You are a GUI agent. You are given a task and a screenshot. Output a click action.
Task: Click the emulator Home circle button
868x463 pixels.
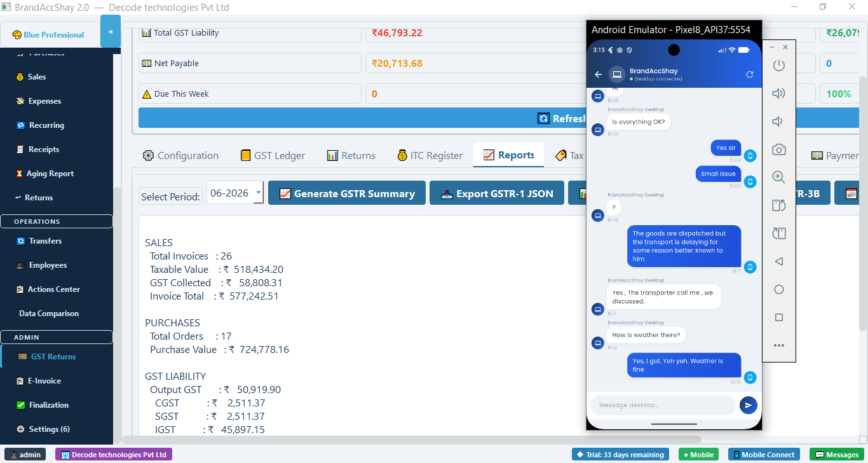click(778, 289)
